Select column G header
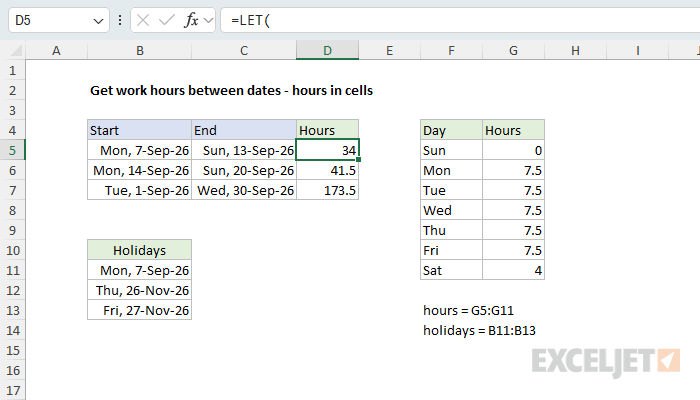The width and height of the screenshot is (700, 400). click(513, 50)
